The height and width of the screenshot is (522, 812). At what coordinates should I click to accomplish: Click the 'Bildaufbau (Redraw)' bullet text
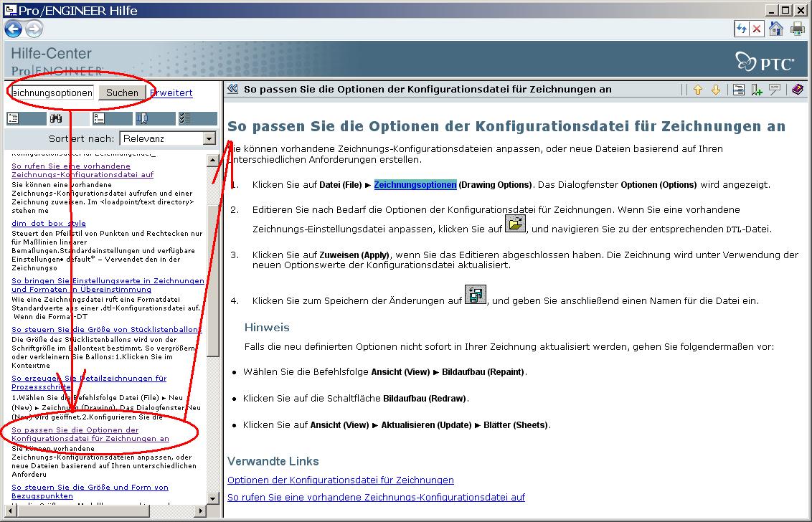(425, 399)
